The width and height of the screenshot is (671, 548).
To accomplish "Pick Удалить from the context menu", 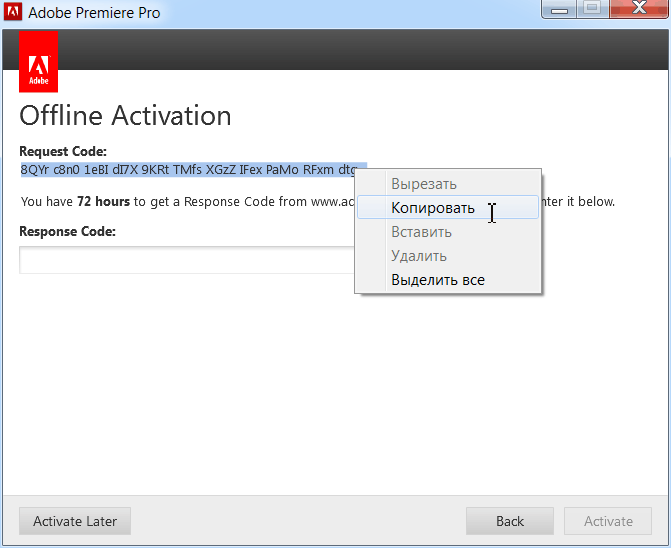I will tap(448, 255).
